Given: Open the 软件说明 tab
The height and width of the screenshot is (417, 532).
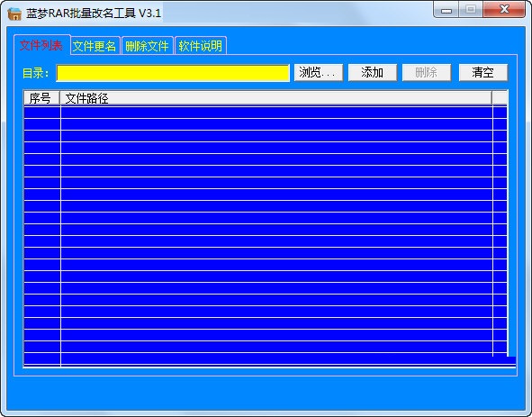Looking at the screenshot, I should (x=201, y=46).
